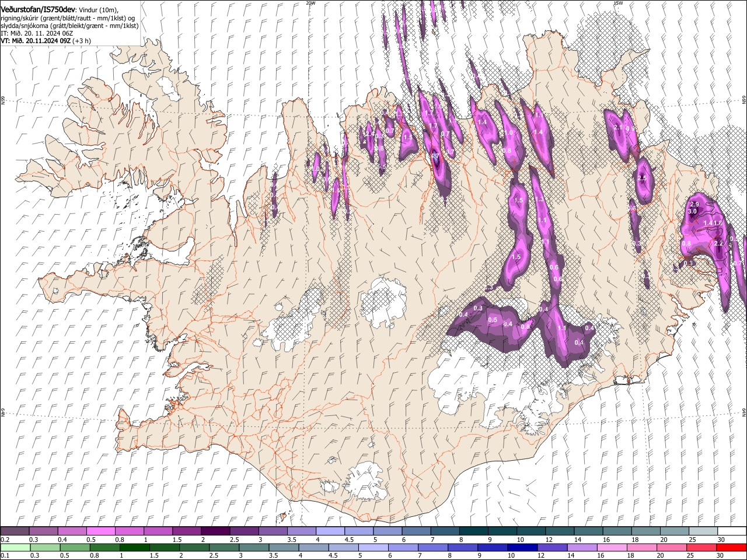Pick the dark mauve 0.2 swatch, upper legend
The width and height of the screenshot is (747, 560).
[x=15, y=531]
